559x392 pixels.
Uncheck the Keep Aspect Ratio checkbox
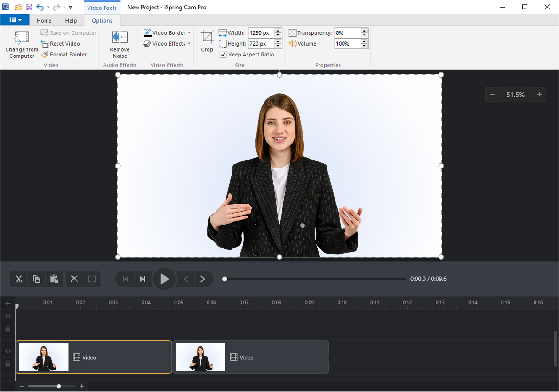click(x=223, y=54)
